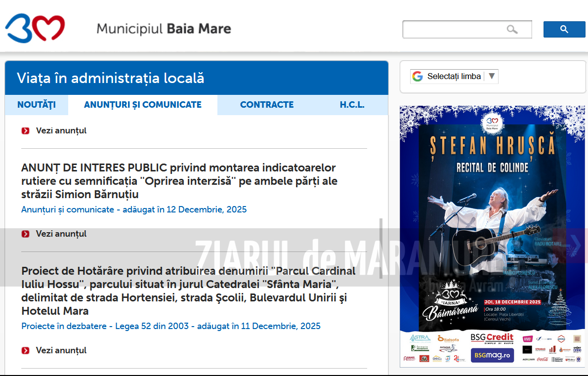
Task: Click the Google G icon in language selector
Action: click(x=418, y=77)
